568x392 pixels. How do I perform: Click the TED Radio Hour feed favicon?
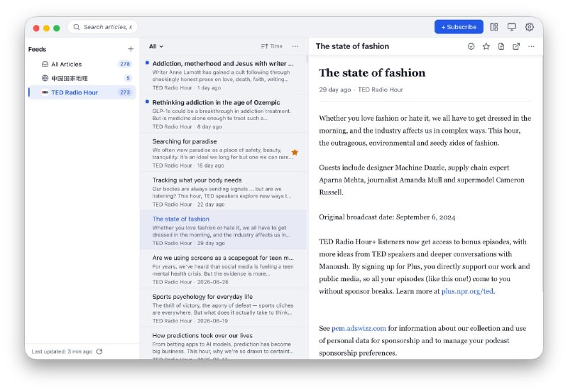point(45,92)
